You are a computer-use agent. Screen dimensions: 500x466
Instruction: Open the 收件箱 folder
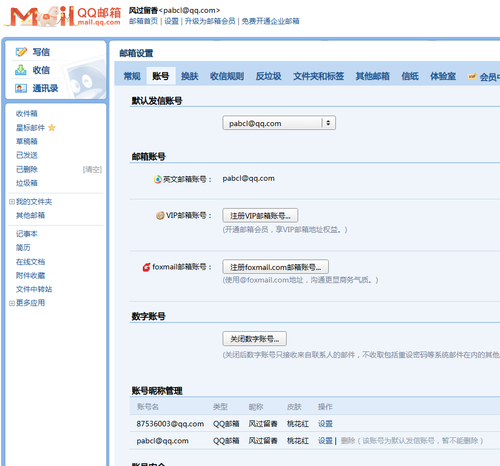click(x=27, y=114)
